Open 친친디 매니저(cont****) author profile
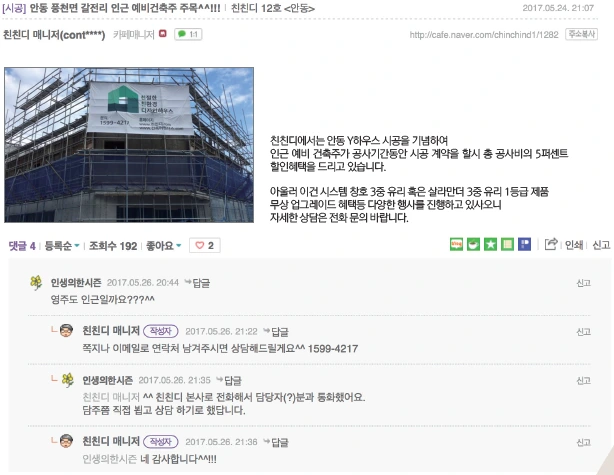 (54, 35)
